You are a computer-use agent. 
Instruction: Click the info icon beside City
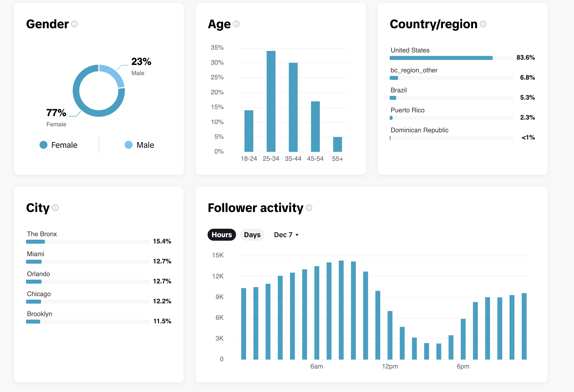click(55, 208)
